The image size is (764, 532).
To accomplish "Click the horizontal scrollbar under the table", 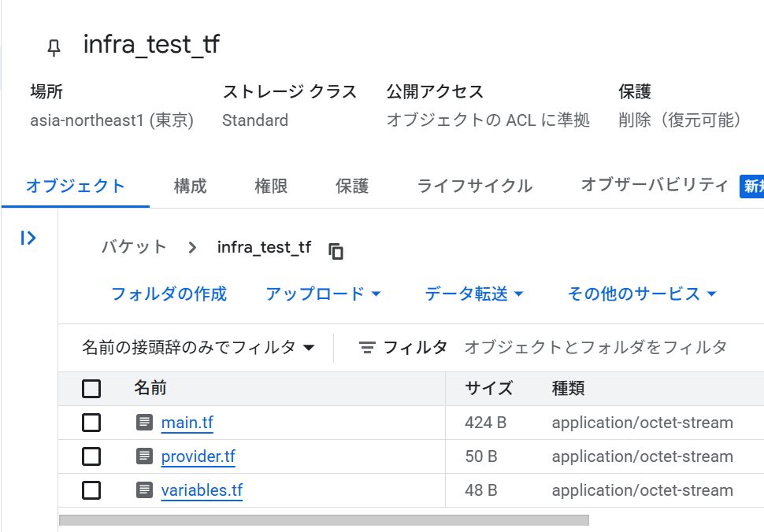I will coord(324,520).
